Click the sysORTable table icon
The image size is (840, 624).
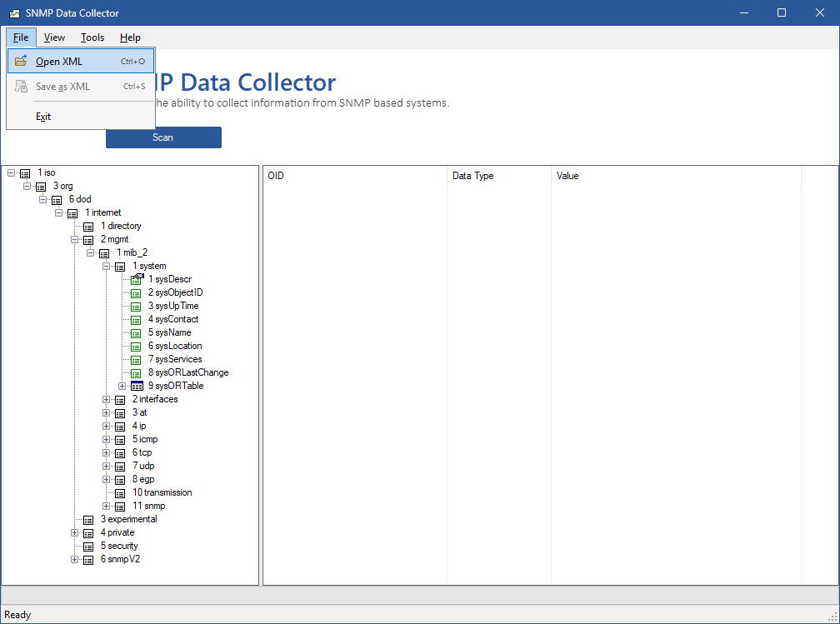click(137, 386)
